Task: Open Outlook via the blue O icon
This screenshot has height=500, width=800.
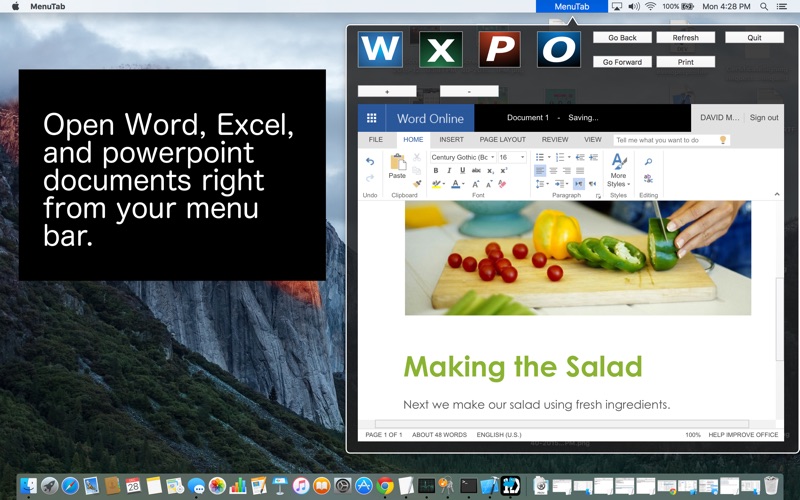Action: [559, 49]
